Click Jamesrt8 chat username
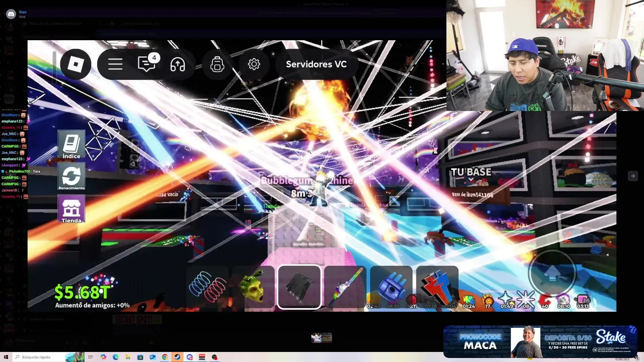Viewport: 644px width, 362px height. pos(10,190)
